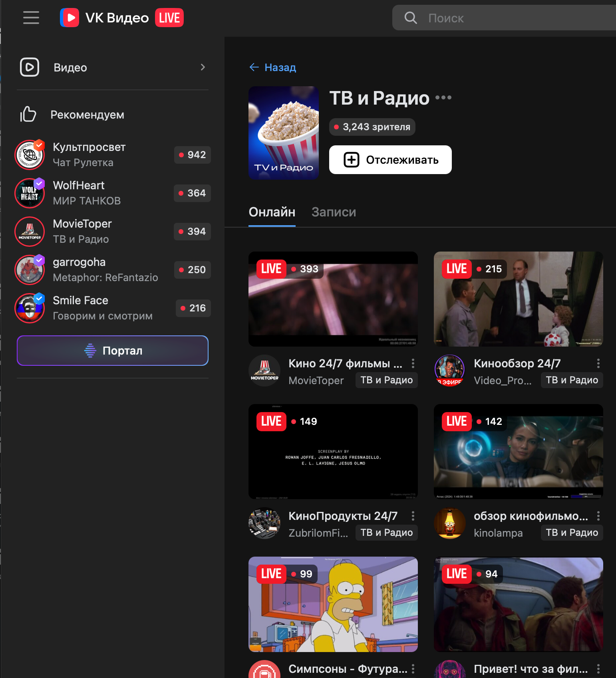Click the 'MovieToper' name under first stream
This screenshot has width=616, height=678.
316,381
